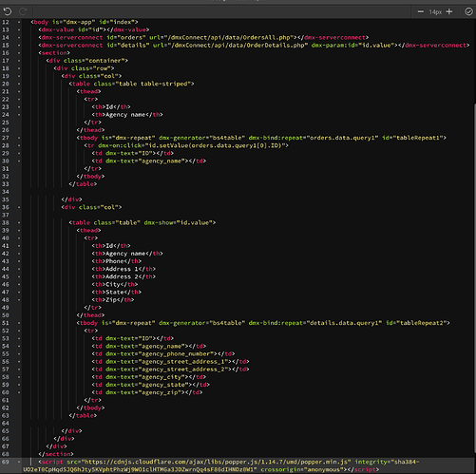Click line number 69 in the gutter
The width and height of the screenshot is (476, 474).
(6, 462)
